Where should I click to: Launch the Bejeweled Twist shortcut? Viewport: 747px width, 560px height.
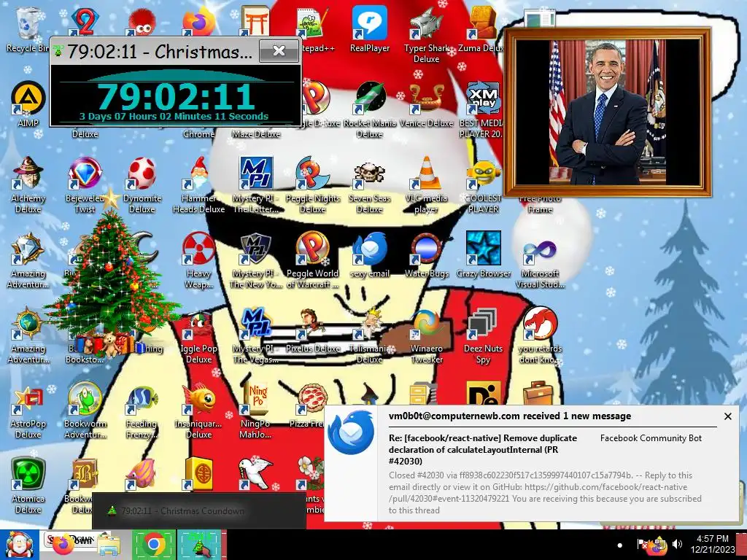[85, 184]
